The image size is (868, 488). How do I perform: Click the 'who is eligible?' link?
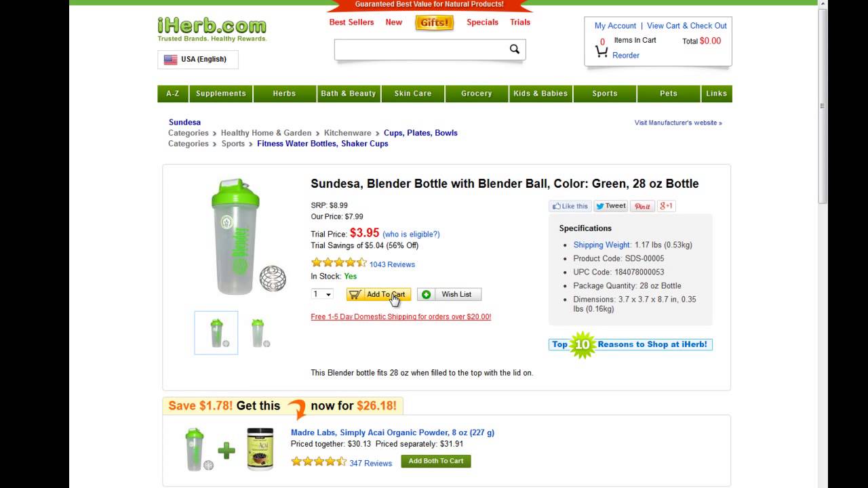[411, 235]
